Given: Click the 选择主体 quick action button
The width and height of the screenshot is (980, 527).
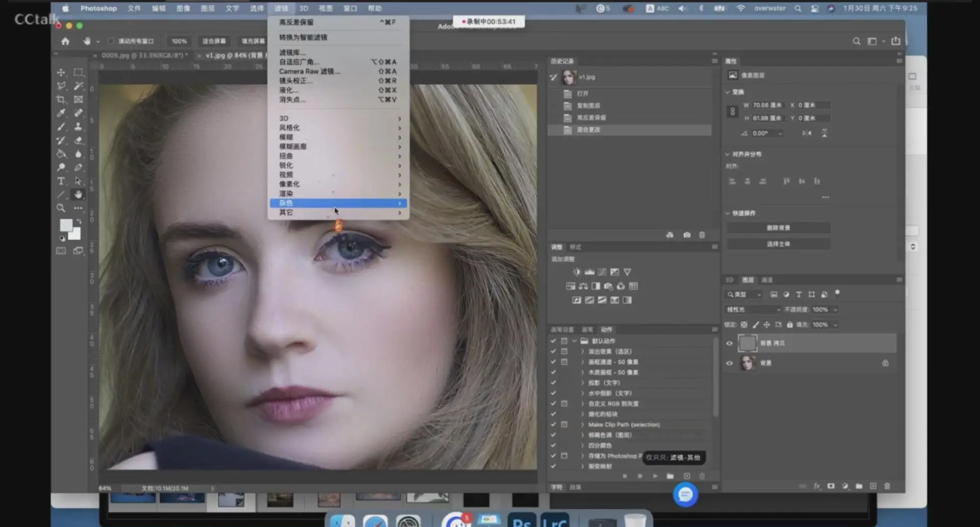Looking at the screenshot, I should pyautogui.click(x=778, y=244).
